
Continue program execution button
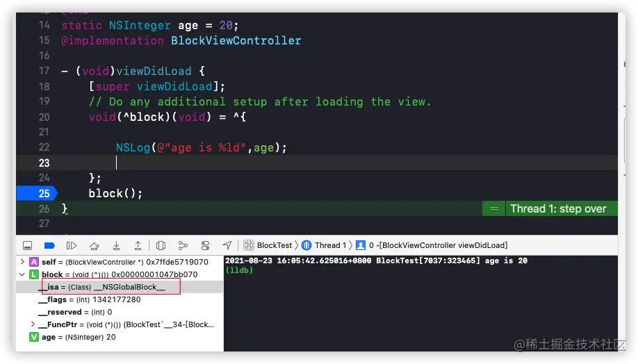tap(71, 246)
